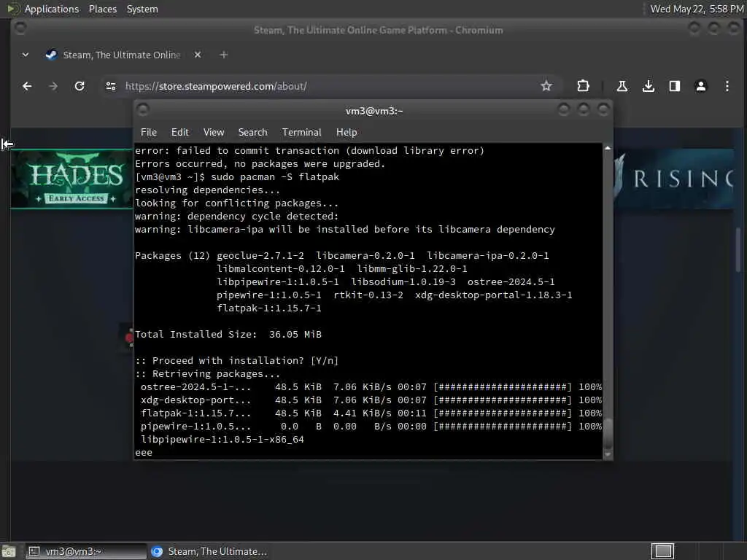Open site information icon beside URL

[x=111, y=86]
